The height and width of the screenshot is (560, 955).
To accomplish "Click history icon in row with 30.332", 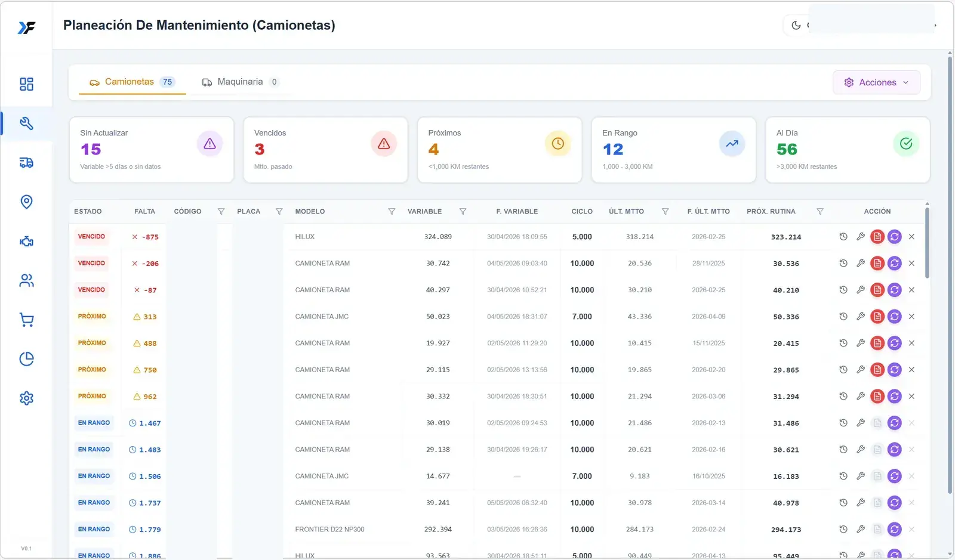I will click(843, 396).
